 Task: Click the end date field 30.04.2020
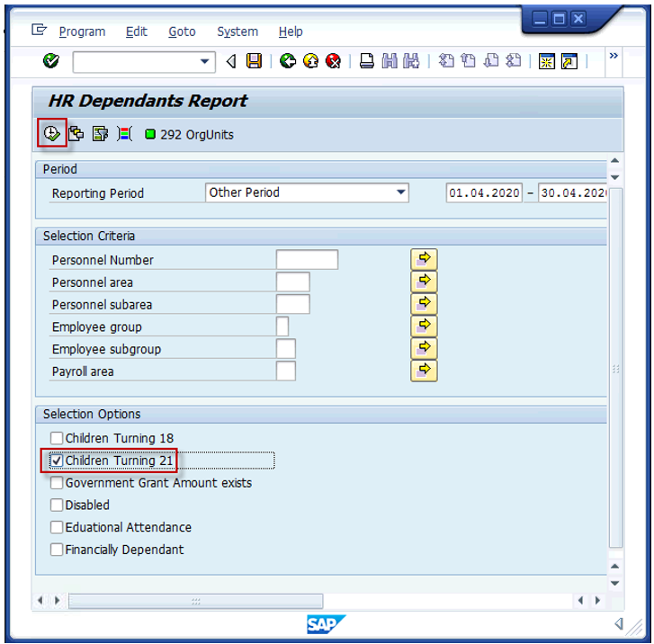[572, 193]
